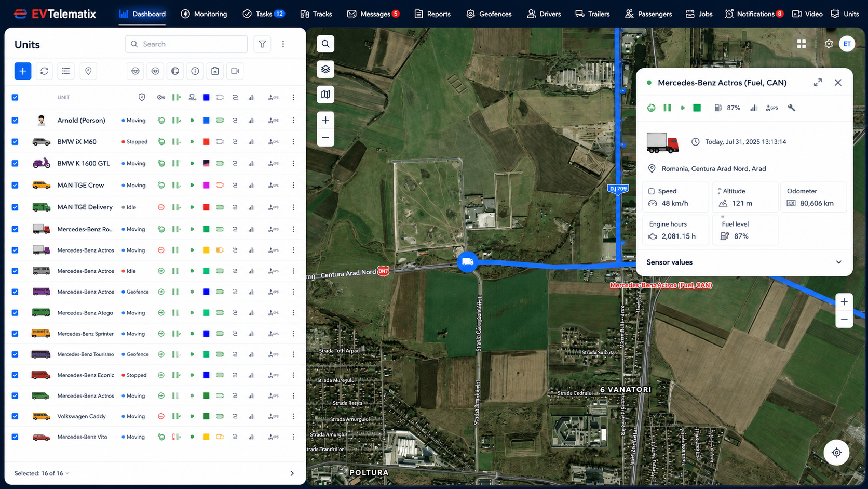The width and height of the screenshot is (868, 489).
Task: Uncheck the Arnold (Person) checkbox
Action: [x=15, y=120]
